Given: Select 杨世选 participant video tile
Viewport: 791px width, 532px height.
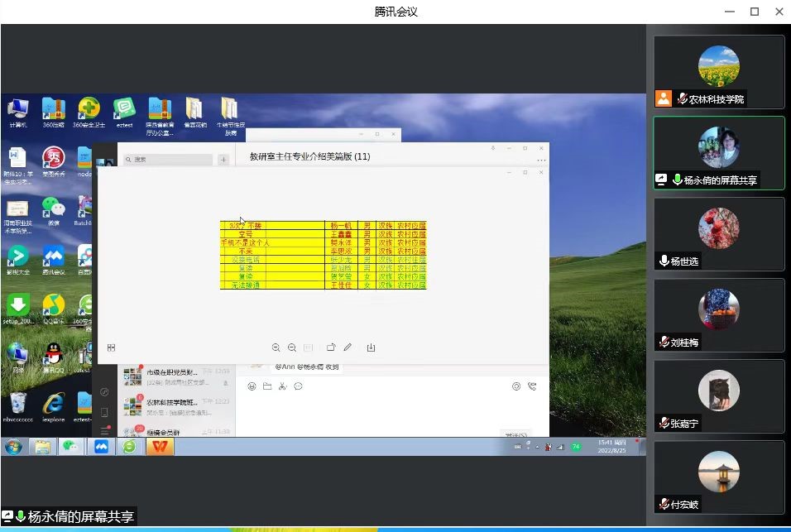Looking at the screenshot, I should (718, 234).
